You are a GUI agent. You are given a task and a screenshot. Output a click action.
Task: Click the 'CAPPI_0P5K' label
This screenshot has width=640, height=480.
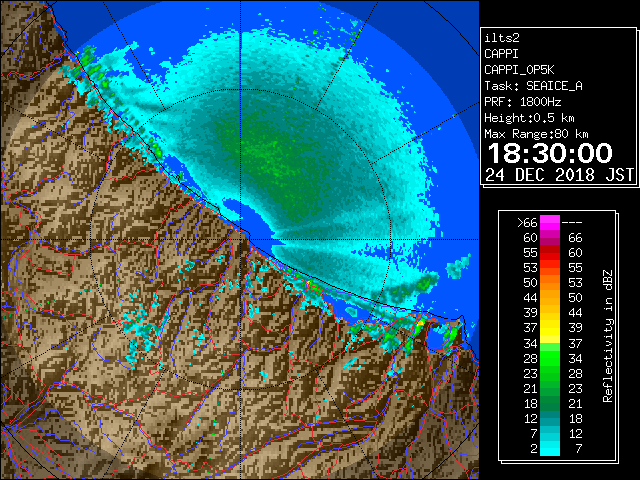coord(519,70)
